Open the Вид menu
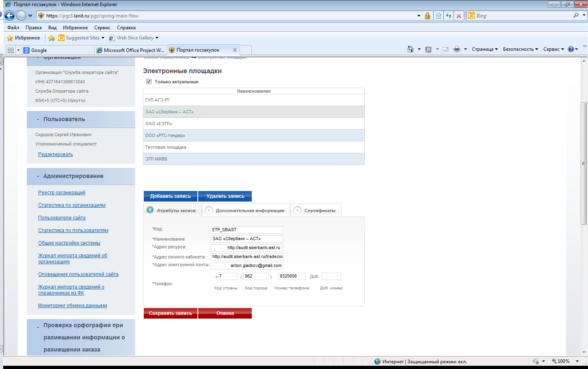This screenshot has height=369, width=588. click(52, 28)
